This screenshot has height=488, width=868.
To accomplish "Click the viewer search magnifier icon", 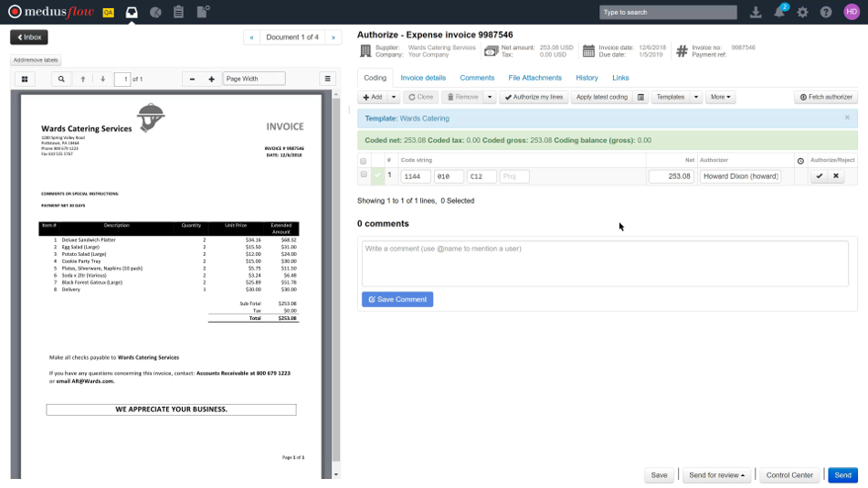I will [x=61, y=80].
